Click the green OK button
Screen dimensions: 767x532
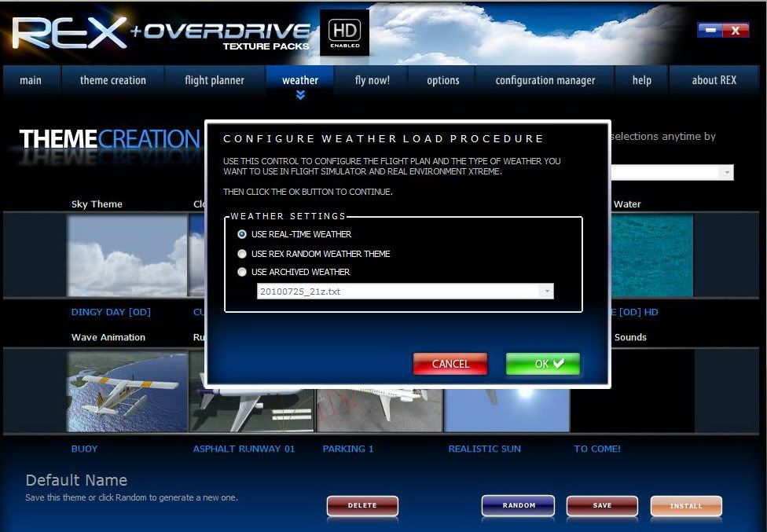click(542, 364)
